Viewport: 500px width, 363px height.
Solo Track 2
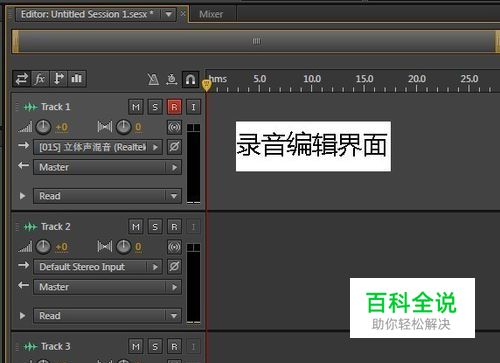pyautogui.click(x=155, y=227)
